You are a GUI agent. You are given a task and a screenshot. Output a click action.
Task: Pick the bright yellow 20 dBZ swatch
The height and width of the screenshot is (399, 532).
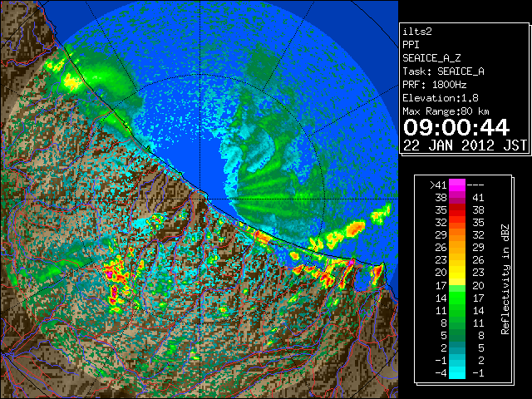[457, 273]
